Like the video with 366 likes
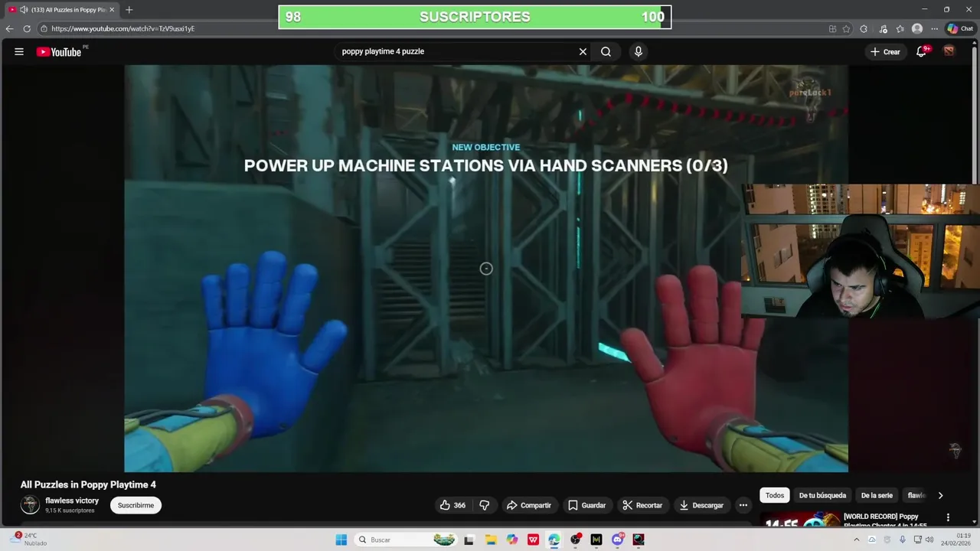This screenshot has height=551, width=980. [452, 505]
